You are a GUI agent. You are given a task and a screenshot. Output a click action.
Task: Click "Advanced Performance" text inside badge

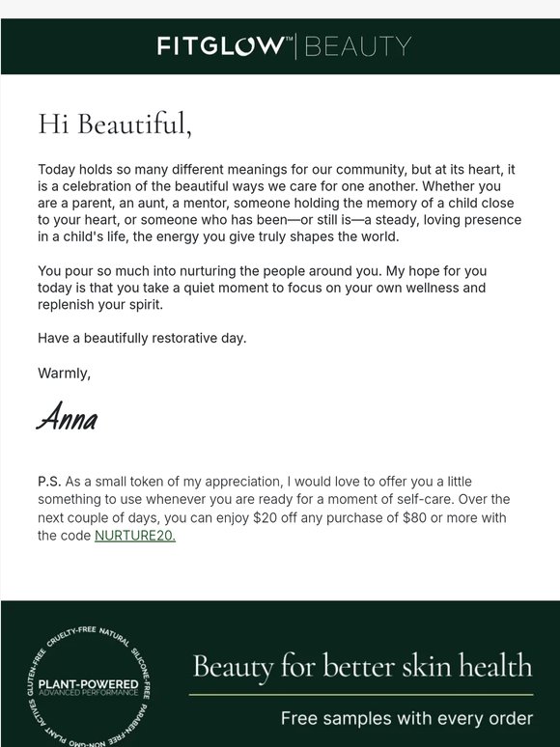[x=89, y=692]
